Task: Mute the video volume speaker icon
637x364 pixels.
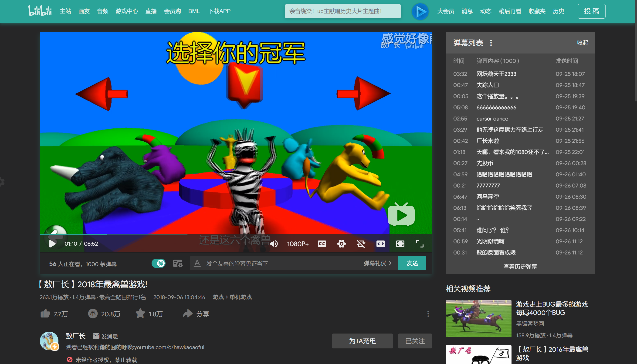Action: (x=274, y=244)
